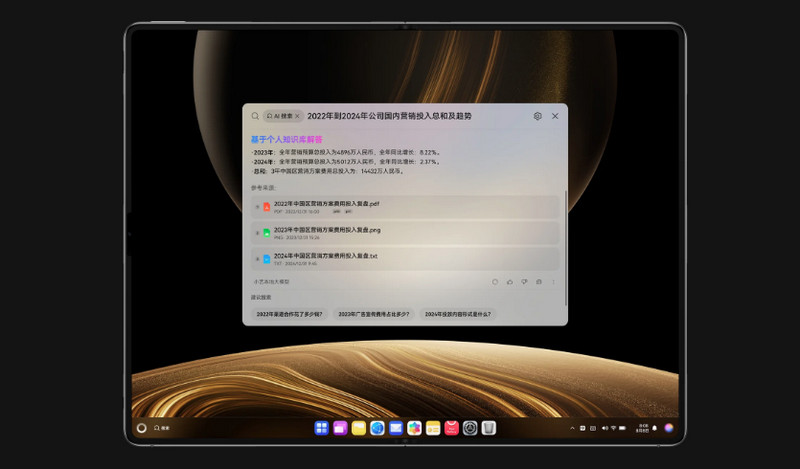Click the red PDF file icon
Screen dimensions: 800x469
click(266, 207)
